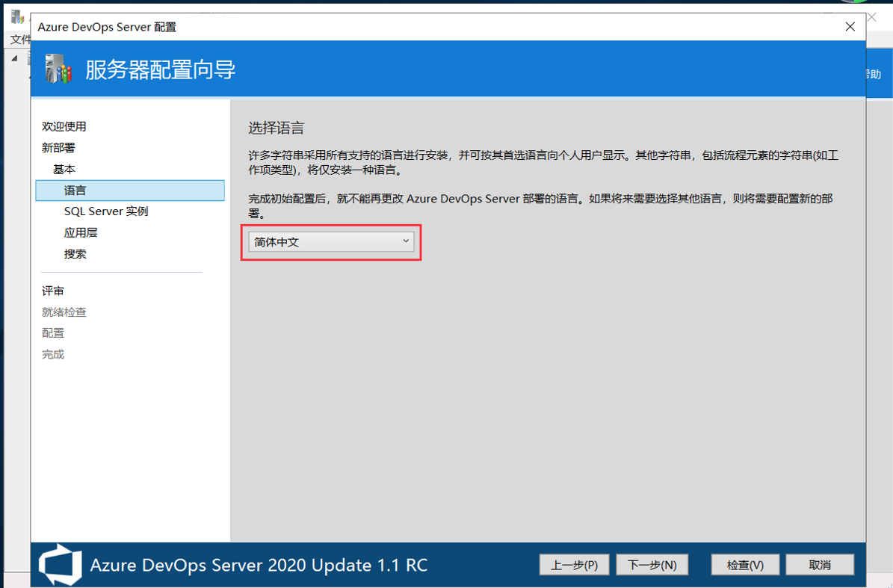Click the Azure DevOps Server 2020 Update 1.1 RC label

click(x=259, y=566)
